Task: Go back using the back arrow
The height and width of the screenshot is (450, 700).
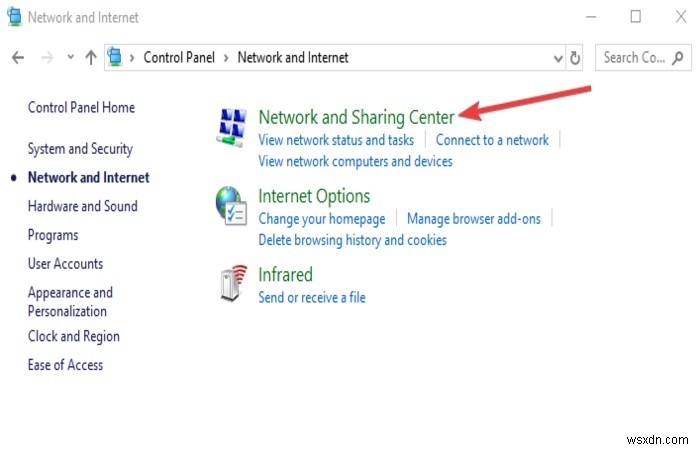Action: coord(17,58)
